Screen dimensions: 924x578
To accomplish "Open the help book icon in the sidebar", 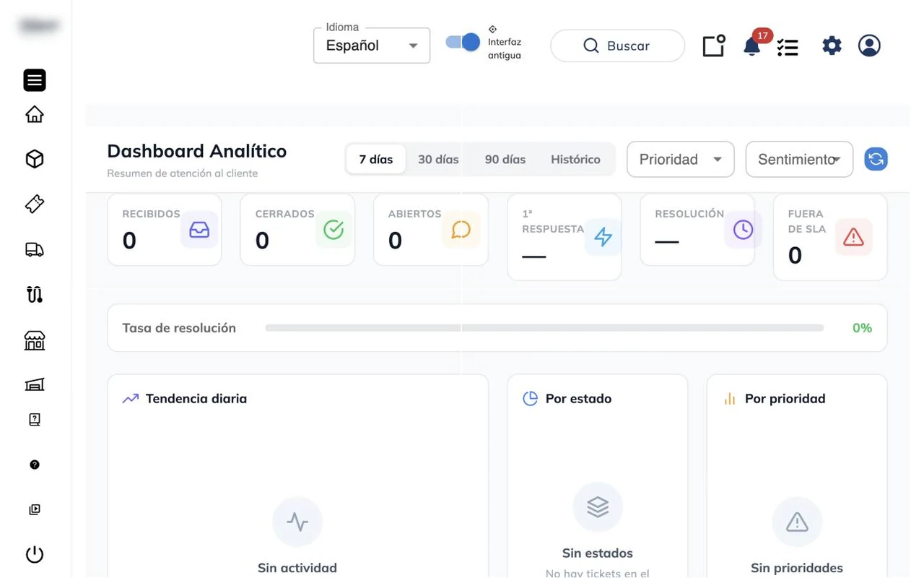I will pyautogui.click(x=35, y=420).
